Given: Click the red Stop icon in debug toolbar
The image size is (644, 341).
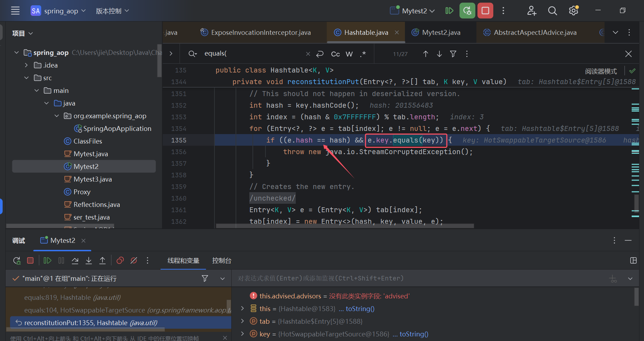Looking at the screenshot, I should coord(30,260).
